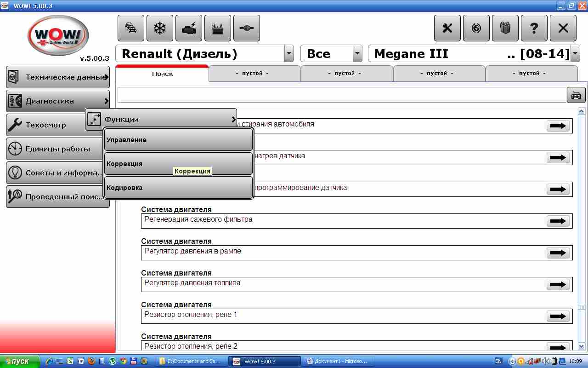
Task: Open the Единицы работы sidebar button
Action: pos(58,149)
